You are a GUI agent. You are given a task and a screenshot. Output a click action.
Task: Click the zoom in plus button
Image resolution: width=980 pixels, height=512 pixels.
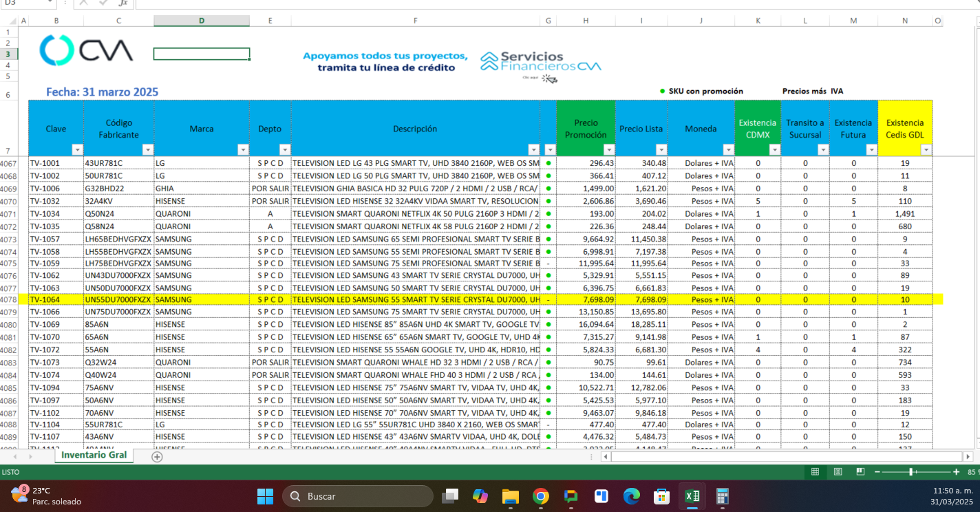pos(957,472)
